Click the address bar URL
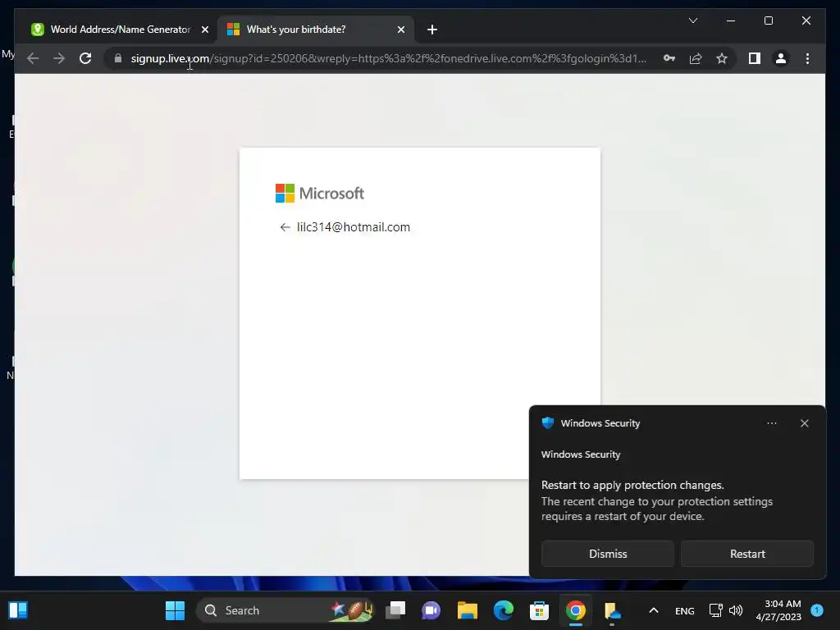Viewport: 840px width, 630px height. pos(388,58)
